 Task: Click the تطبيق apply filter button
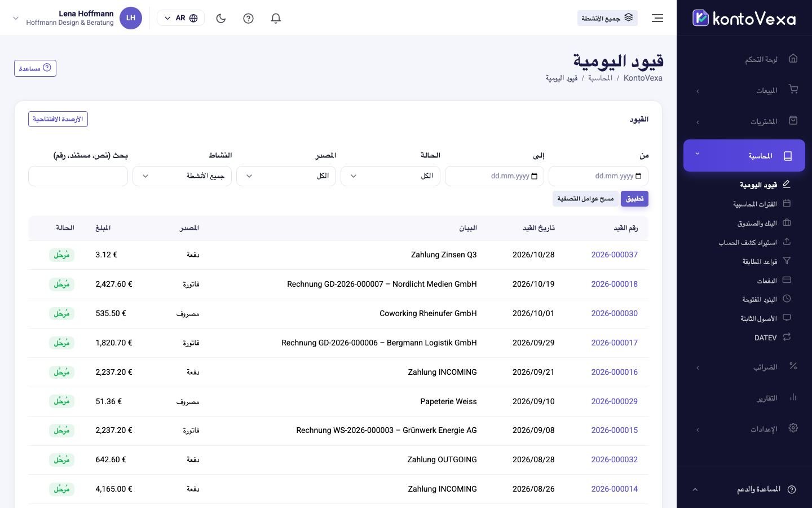(634, 199)
